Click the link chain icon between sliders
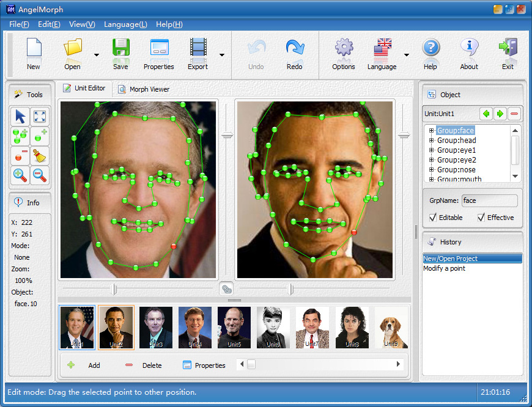 coord(226,289)
